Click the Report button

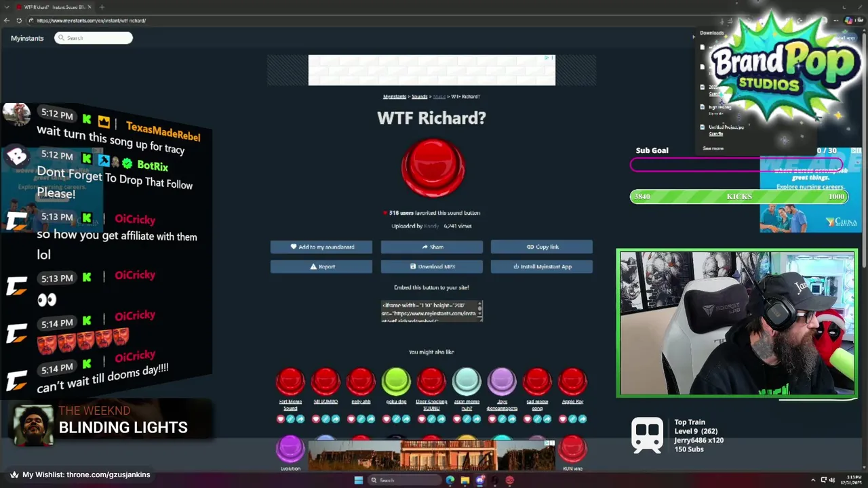pyautogui.click(x=321, y=266)
